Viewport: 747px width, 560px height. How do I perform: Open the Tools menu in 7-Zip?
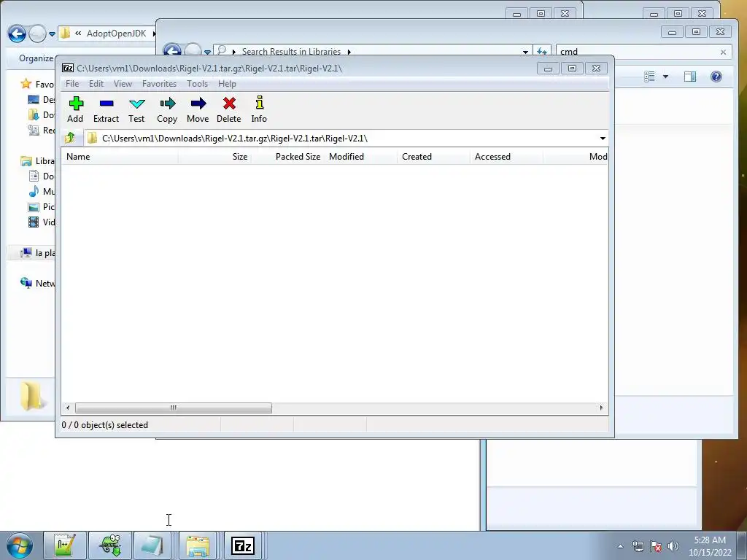click(x=197, y=84)
